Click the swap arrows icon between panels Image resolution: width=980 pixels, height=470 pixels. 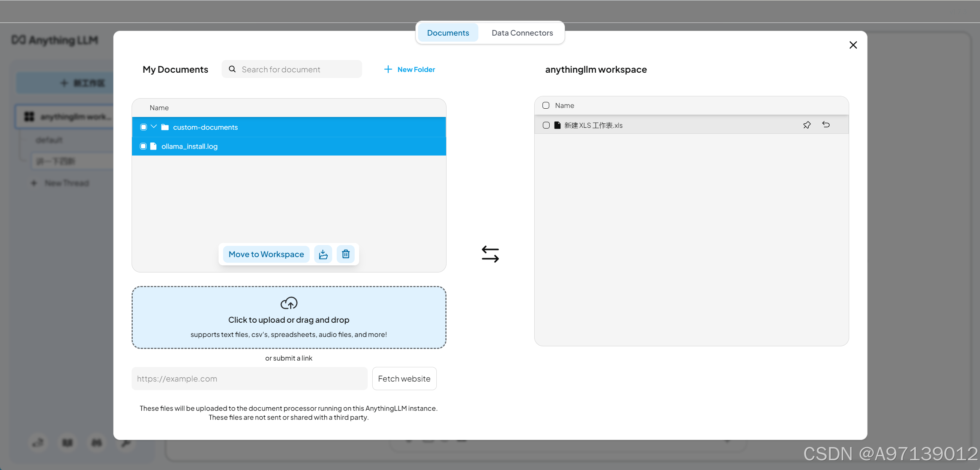tap(490, 254)
